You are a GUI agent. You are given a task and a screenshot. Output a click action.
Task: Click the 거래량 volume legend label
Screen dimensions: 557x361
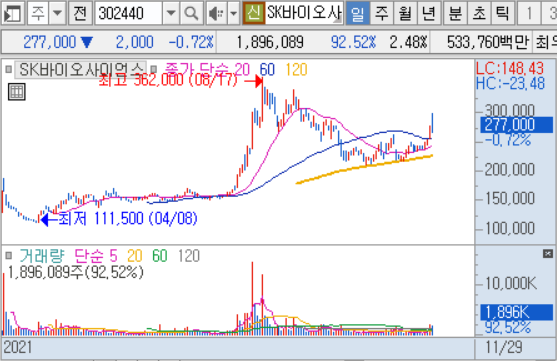coord(42,256)
